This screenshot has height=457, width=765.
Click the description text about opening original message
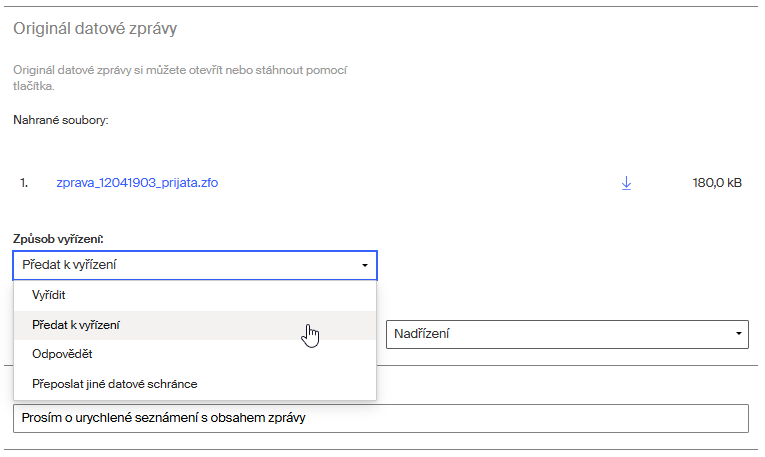185,71
